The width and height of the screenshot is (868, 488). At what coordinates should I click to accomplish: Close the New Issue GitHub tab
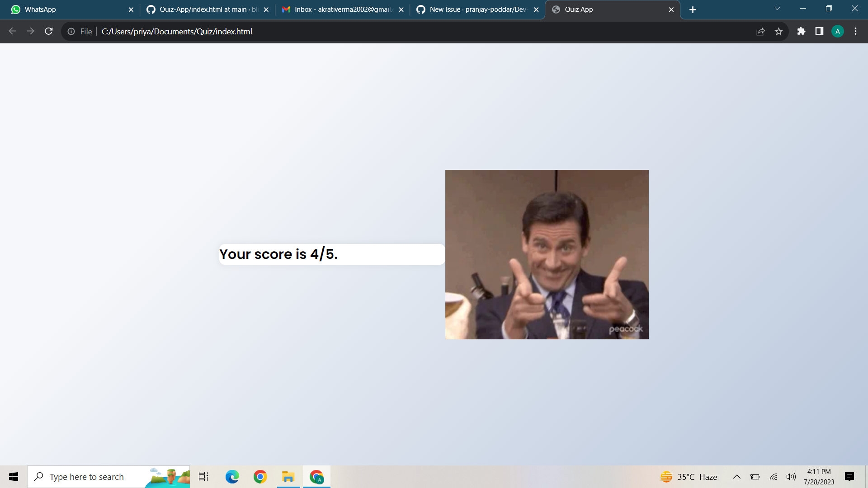pyautogui.click(x=536, y=9)
